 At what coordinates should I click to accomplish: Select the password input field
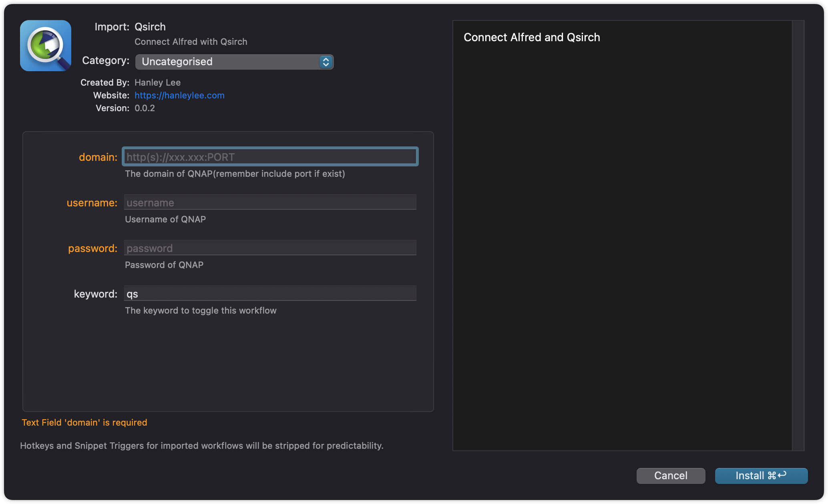270,248
